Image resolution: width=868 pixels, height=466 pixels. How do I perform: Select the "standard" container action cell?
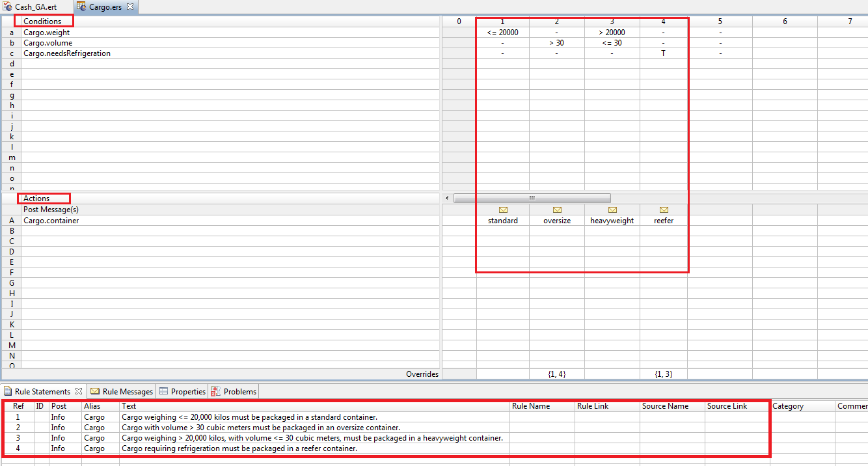(x=503, y=221)
